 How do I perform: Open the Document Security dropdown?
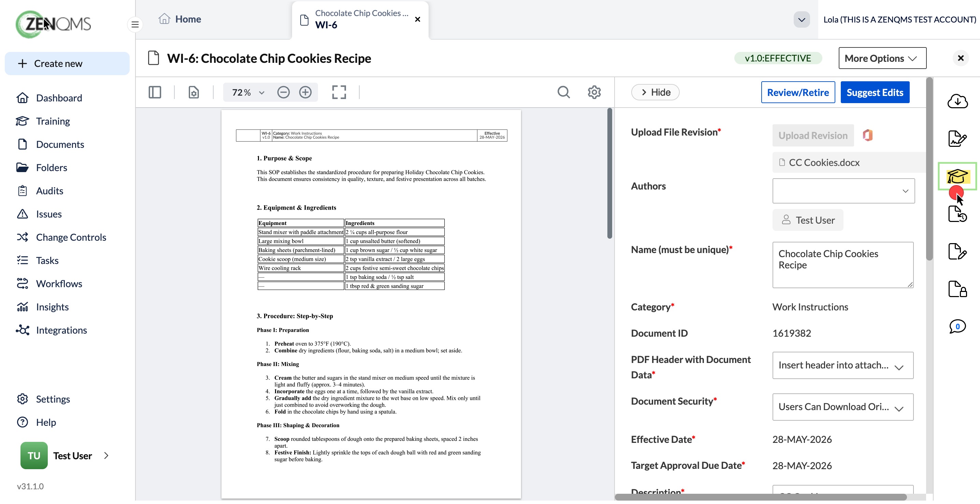tap(843, 407)
